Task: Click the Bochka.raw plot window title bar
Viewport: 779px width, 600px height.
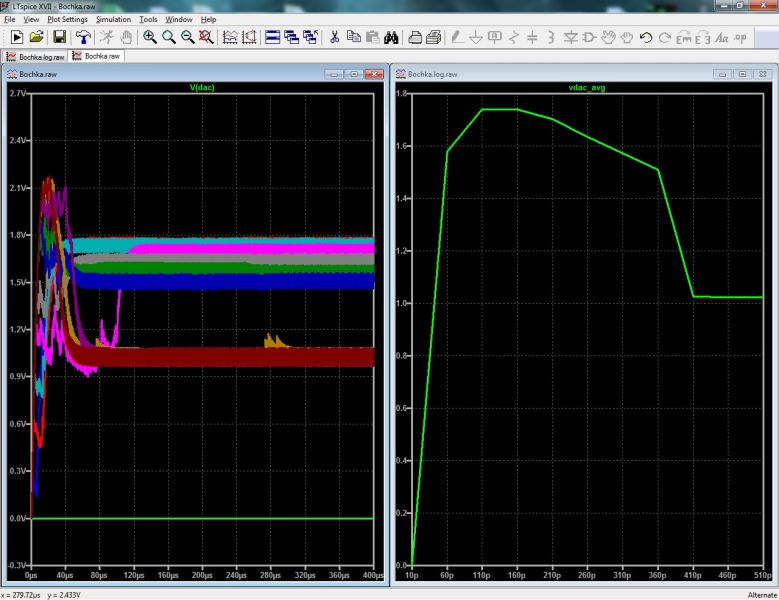Action: (x=150, y=75)
